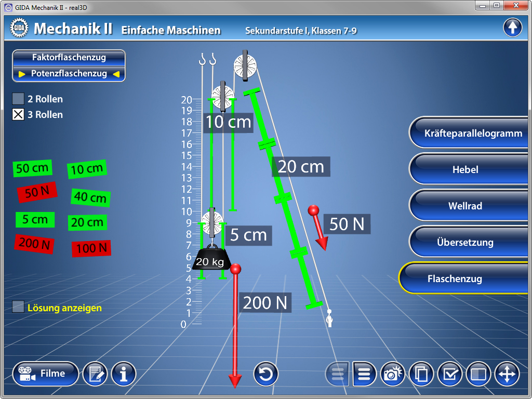Image resolution: width=532 pixels, height=399 pixels.
Task: Open the Wellrad section
Action: [465, 206]
